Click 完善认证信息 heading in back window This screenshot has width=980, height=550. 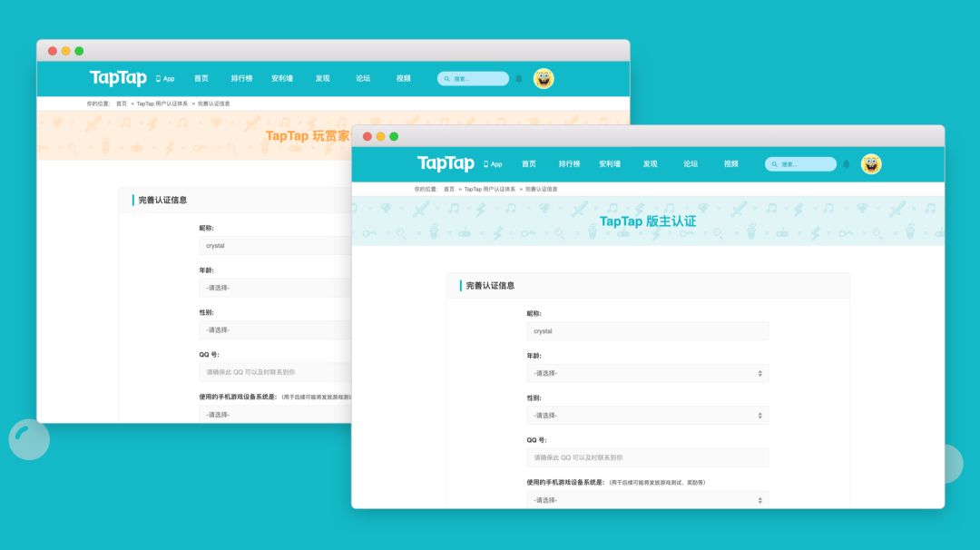(162, 200)
